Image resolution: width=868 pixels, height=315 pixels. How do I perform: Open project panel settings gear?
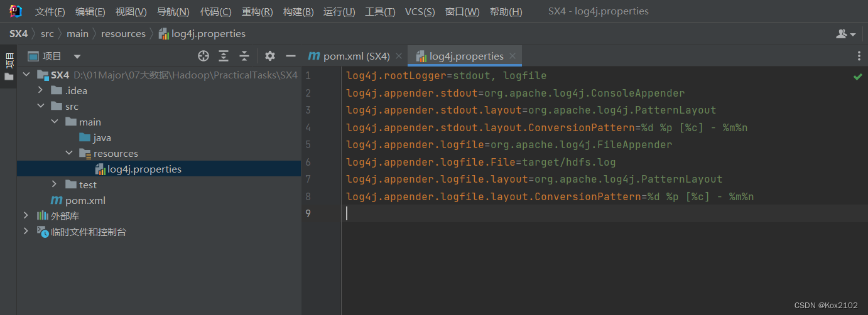(270, 56)
